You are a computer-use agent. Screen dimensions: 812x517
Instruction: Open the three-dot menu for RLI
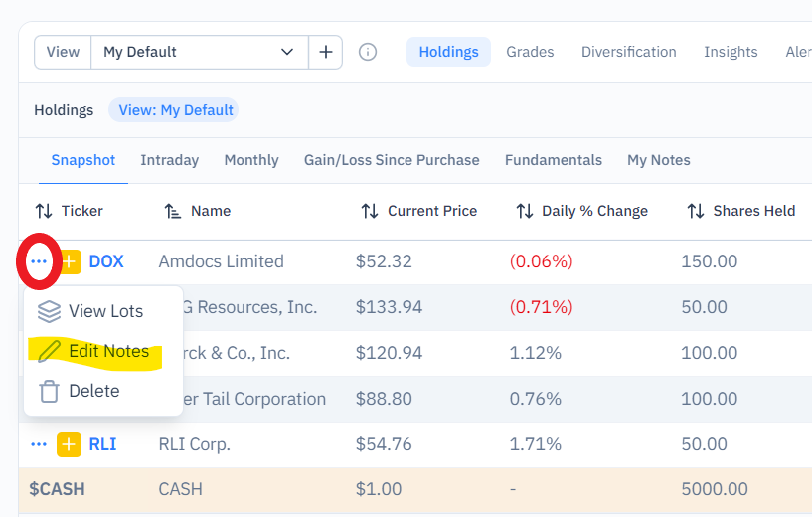(39, 444)
